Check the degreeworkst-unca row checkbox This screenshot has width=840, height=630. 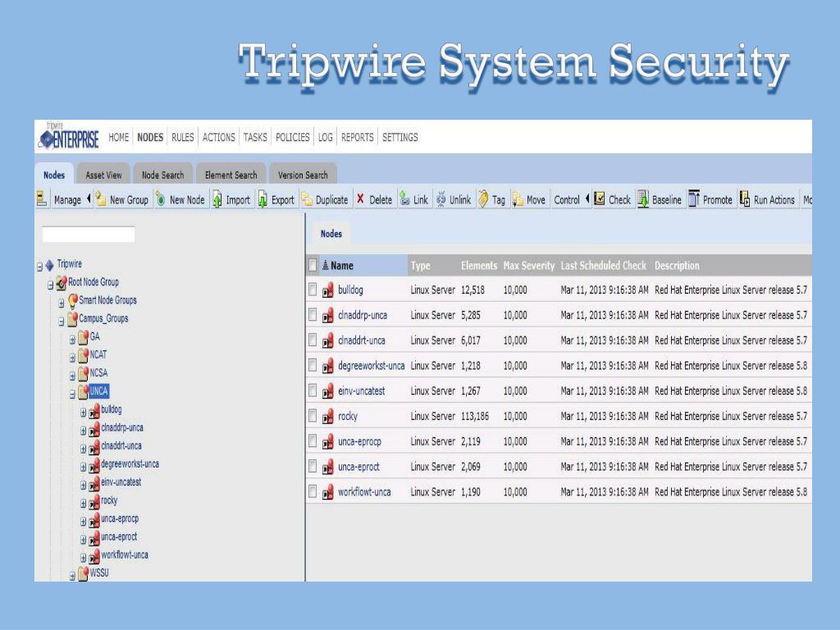[313, 365]
